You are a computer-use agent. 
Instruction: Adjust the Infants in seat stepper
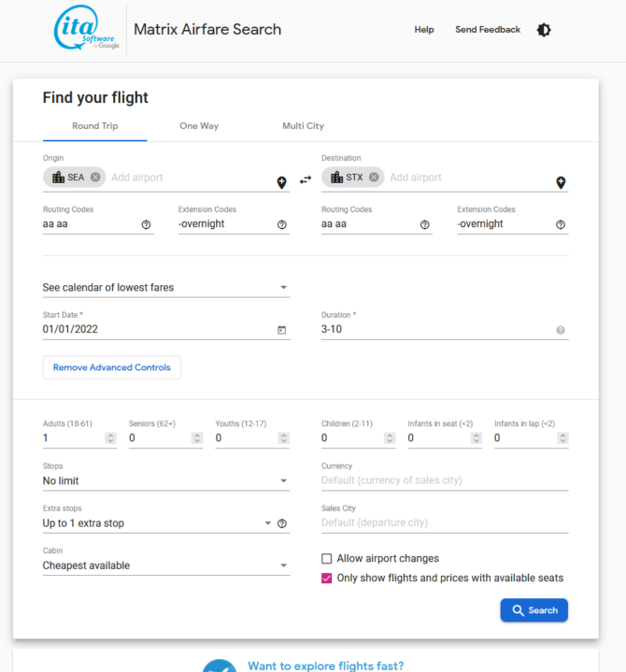[x=476, y=438]
